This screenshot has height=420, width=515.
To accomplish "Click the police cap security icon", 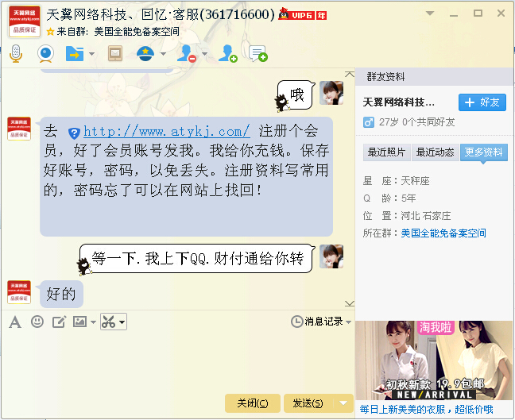I will click(145, 53).
